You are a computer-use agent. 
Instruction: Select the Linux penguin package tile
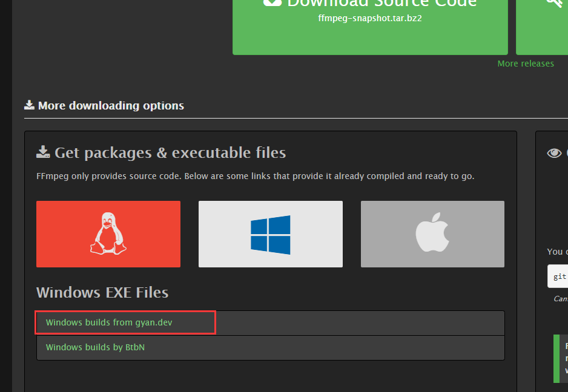coord(108,234)
